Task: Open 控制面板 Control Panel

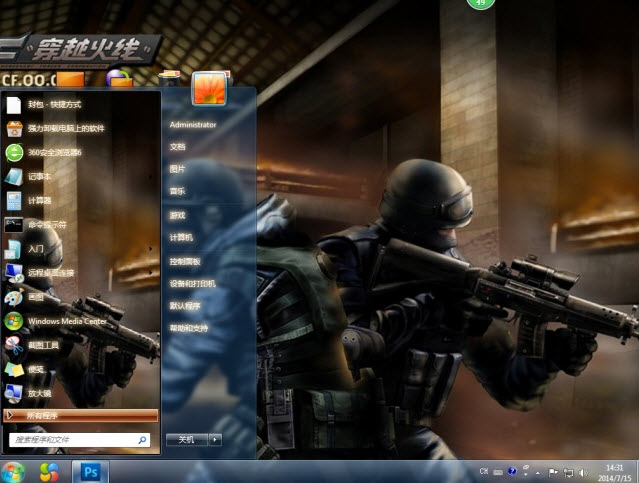Action: 185,261
